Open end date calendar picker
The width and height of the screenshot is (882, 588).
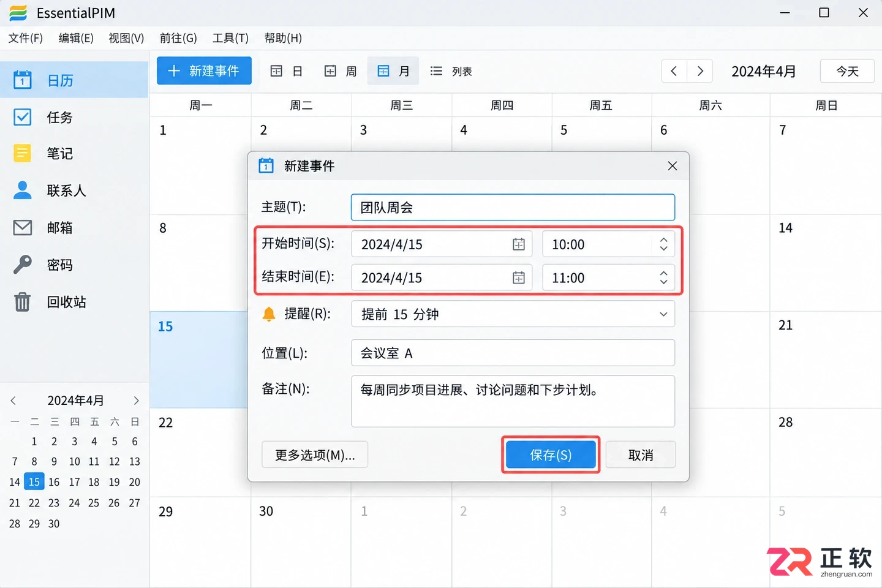[x=519, y=278]
